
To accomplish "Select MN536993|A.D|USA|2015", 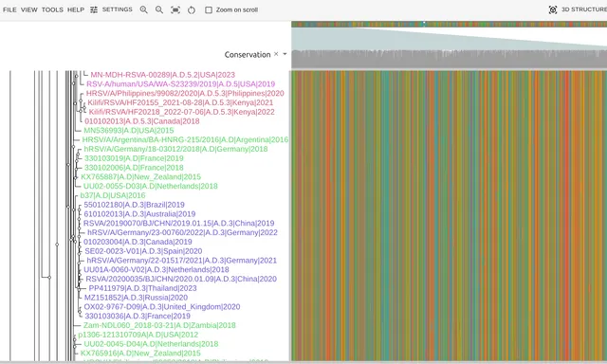I will [x=129, y=131].
